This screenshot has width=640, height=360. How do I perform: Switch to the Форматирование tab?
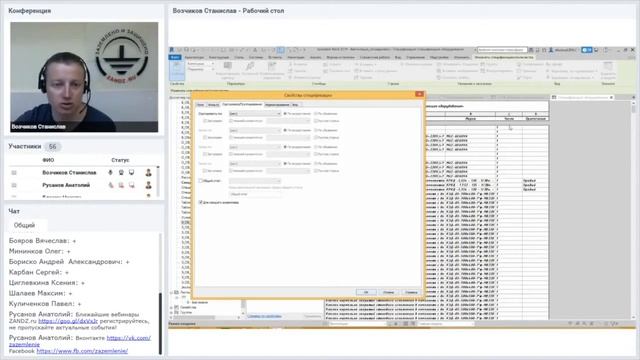[277, 105]
